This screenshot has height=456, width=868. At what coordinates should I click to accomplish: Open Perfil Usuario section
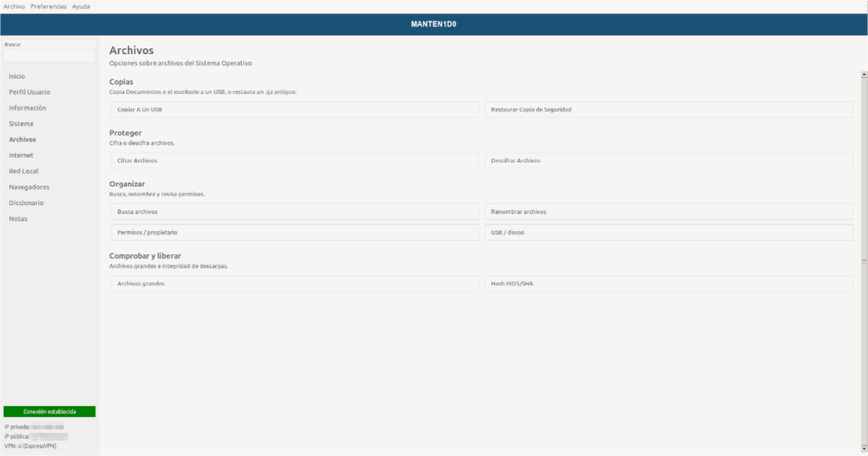coord(30,92)
